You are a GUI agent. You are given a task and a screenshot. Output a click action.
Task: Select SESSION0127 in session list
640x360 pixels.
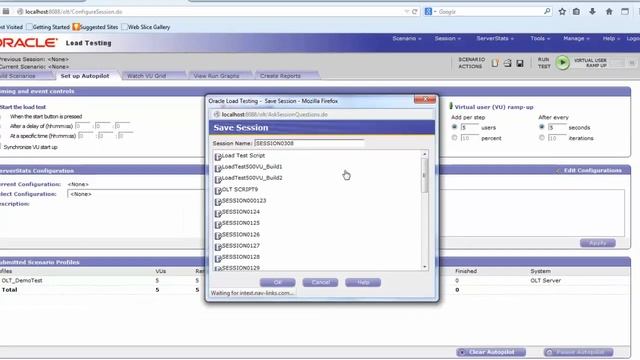[x=241, y=246]
